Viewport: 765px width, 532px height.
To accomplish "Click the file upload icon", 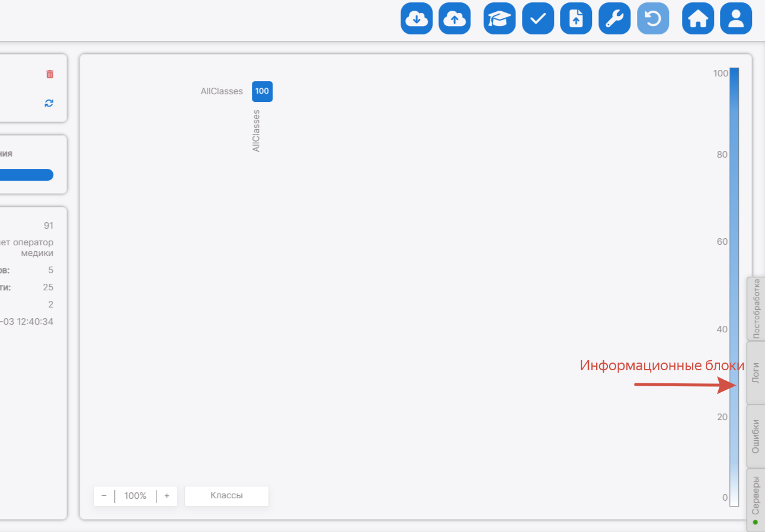I will click(x=576, y=19).
